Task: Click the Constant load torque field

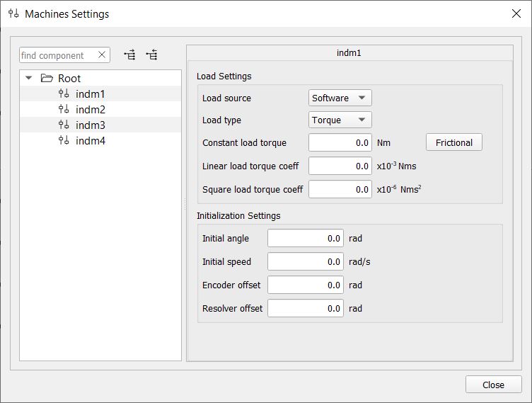Action: coord(340,142)
